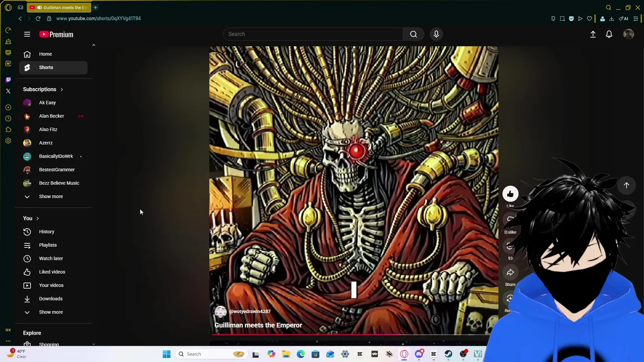The image size is (644, 362).
Task: Click the YouTube search magnifier button
Action: 414,34
